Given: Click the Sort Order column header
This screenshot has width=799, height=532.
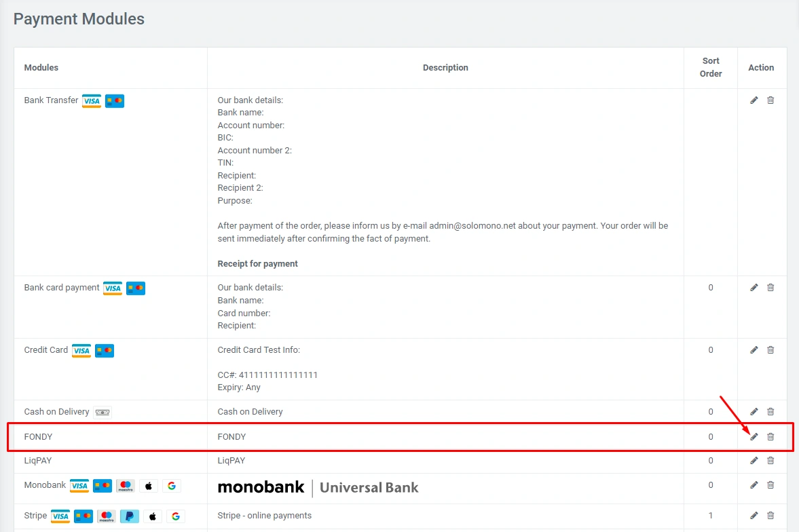Looking at the screenshot, I should (x=711, y=67).
